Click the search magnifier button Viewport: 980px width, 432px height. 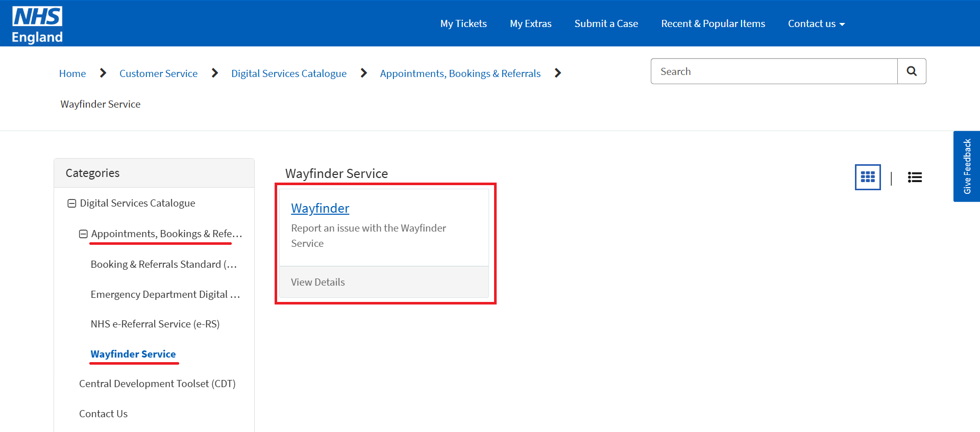point(912,71)
